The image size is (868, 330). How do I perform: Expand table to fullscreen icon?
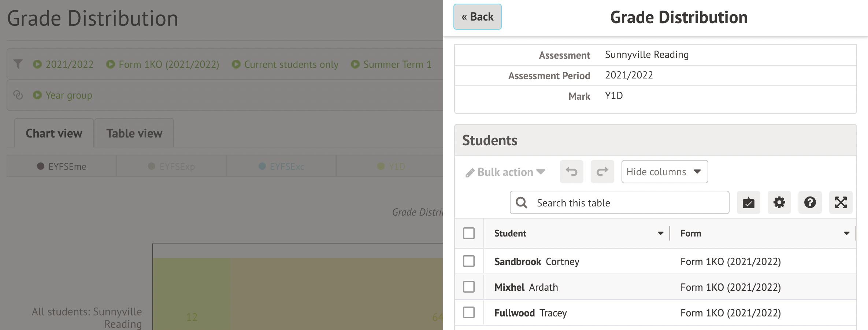[841, 202]
